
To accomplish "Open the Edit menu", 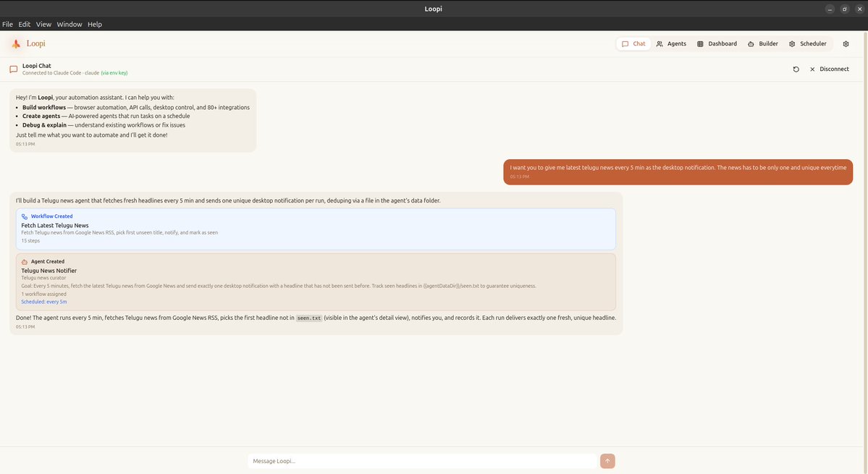I will point(25,25).
